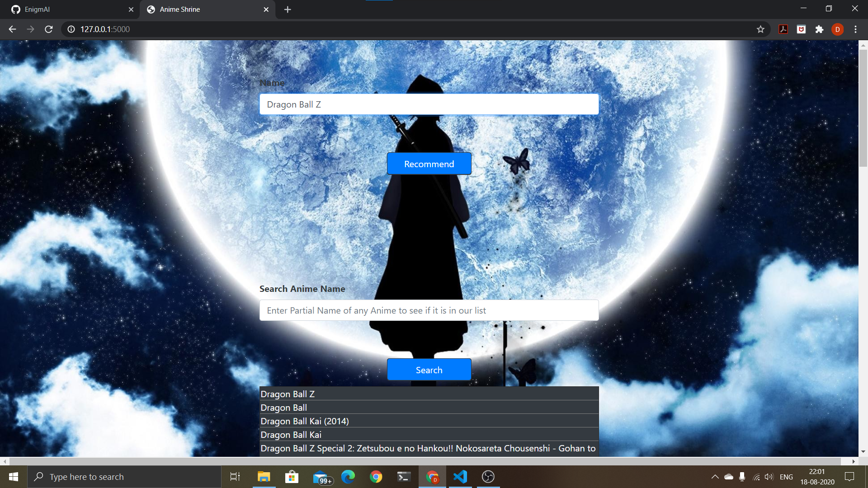
Task: Click the back navigation arrow
Action: [x=12, y=29]
